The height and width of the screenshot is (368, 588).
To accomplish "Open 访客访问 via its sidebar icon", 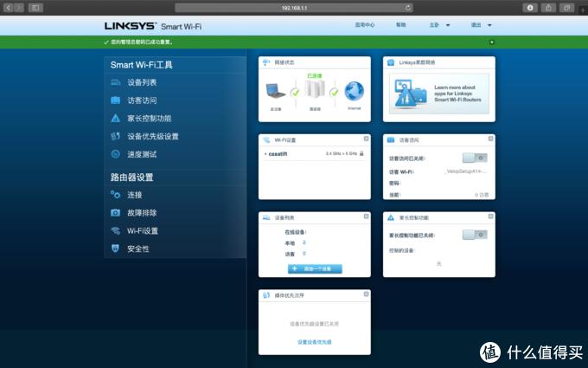I will (x=116, y=100).
